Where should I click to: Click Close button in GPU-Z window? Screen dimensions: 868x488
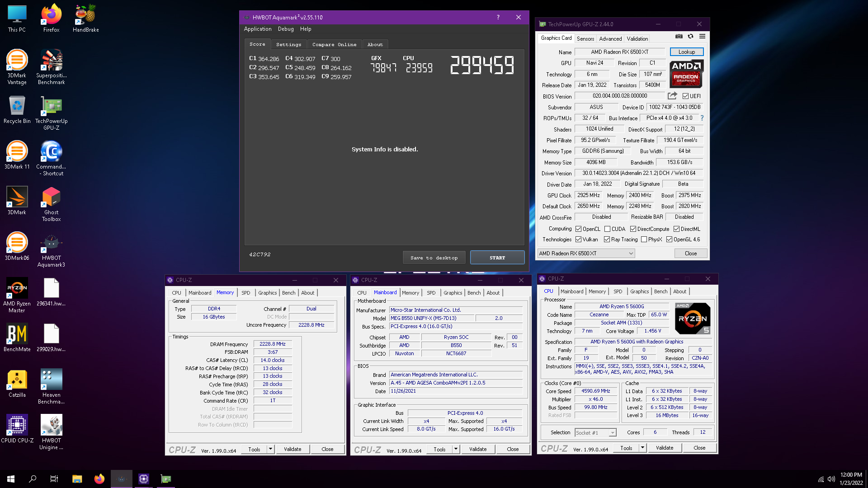pyautogui.click(x=691, y=253)
